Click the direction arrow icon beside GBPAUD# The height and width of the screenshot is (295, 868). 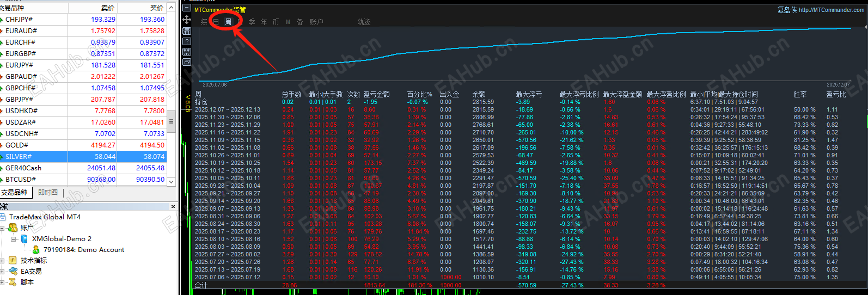pyautogui.click(x=1, y=76)
